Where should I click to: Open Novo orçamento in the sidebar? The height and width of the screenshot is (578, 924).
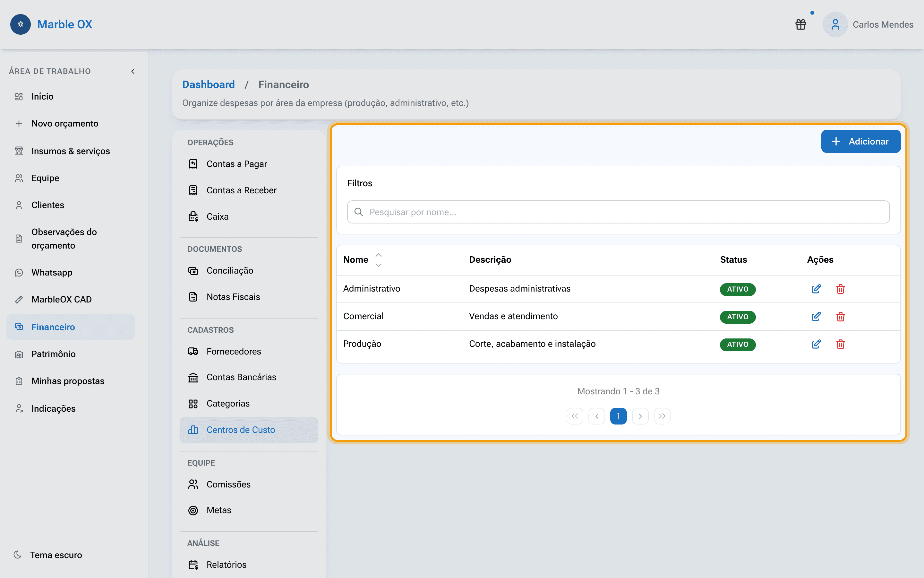point(71,124)
